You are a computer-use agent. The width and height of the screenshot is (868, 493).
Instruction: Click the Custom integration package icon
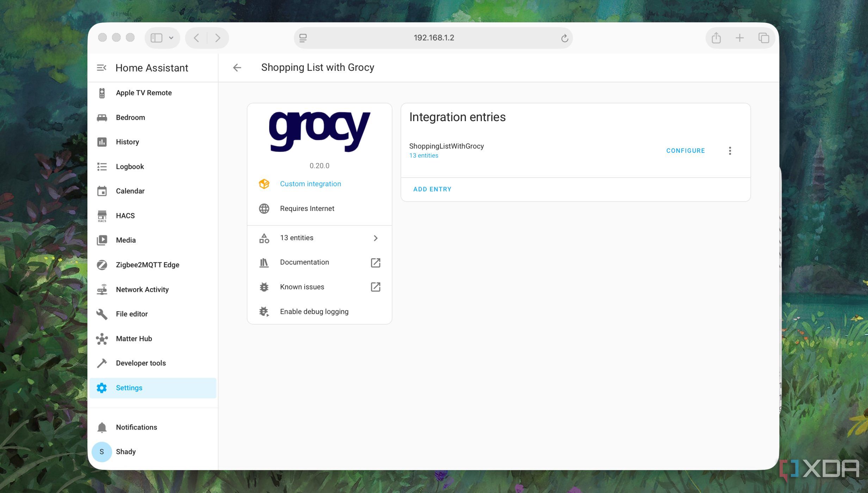(264, 184)
